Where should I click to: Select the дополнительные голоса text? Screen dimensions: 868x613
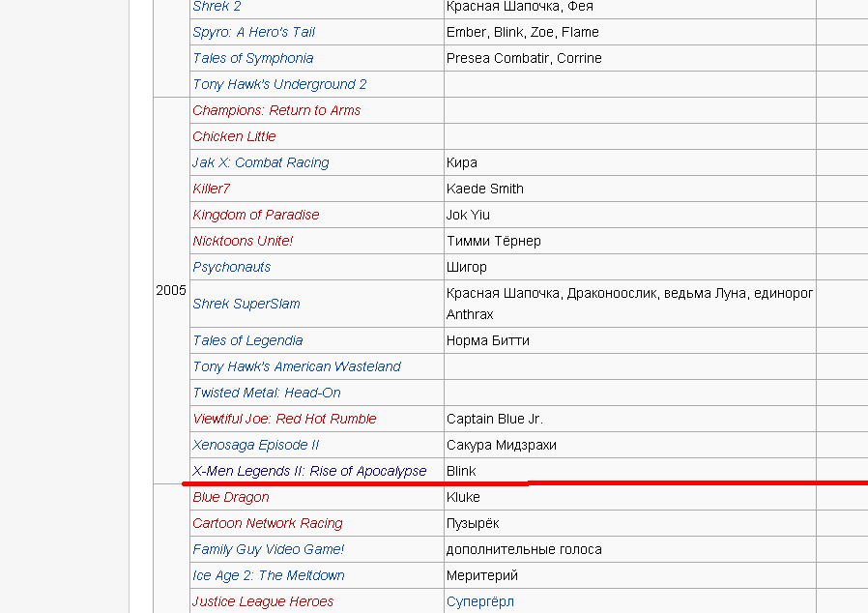[x=524, y=549]
